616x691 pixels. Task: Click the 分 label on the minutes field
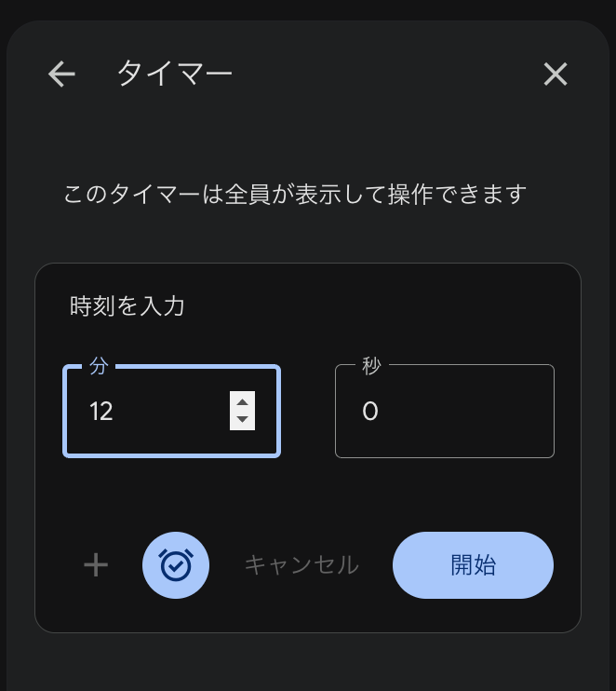point(99,366)
